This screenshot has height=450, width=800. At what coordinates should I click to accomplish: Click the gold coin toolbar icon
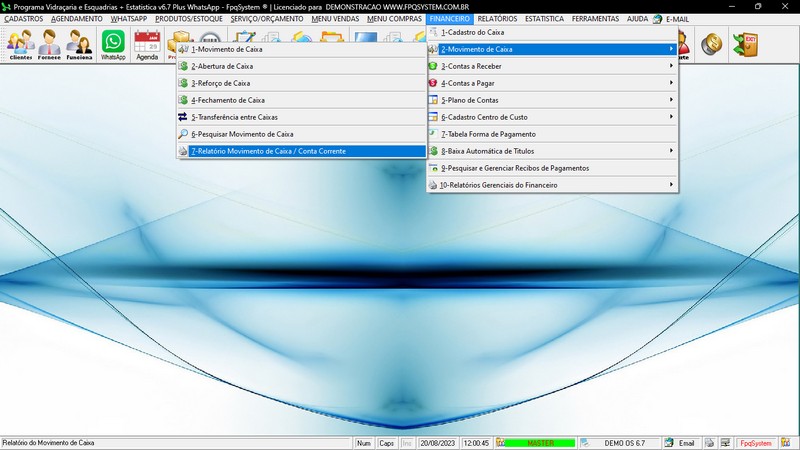tap(712, 43)
